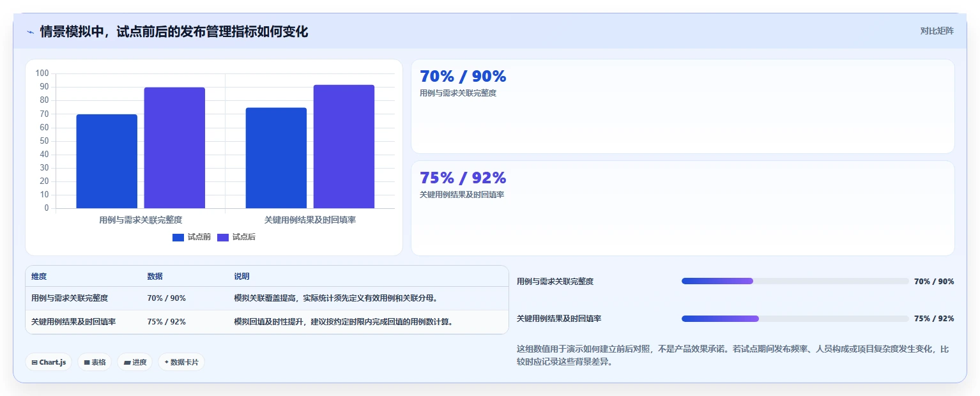Click the 试点后 bar for 关键用例结果及时回填率
The height and width of the screenshot is (396, 980).
click(344, 146)
